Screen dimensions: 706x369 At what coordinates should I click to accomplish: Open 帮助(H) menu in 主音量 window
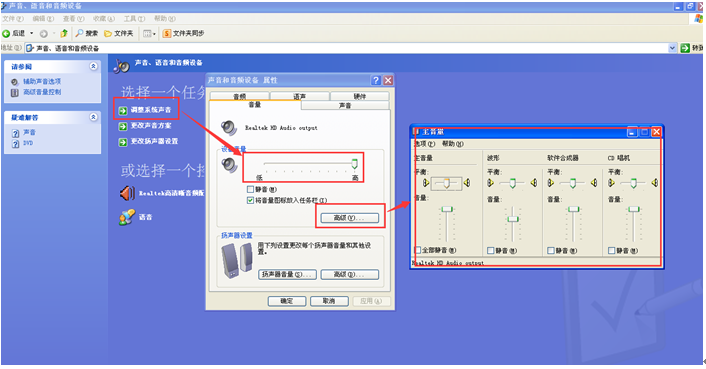(x=453, y=144)
